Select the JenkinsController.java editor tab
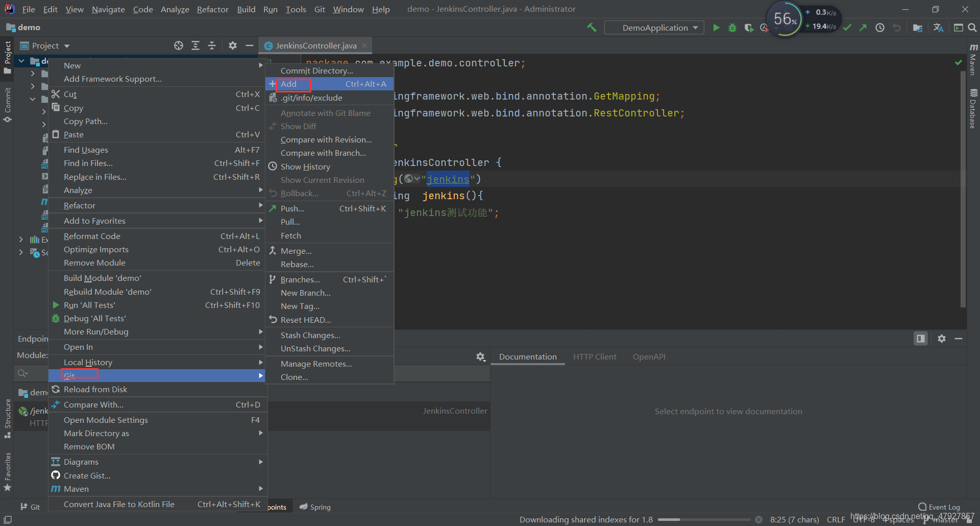 pyautogui.click(x=315, y=45)
